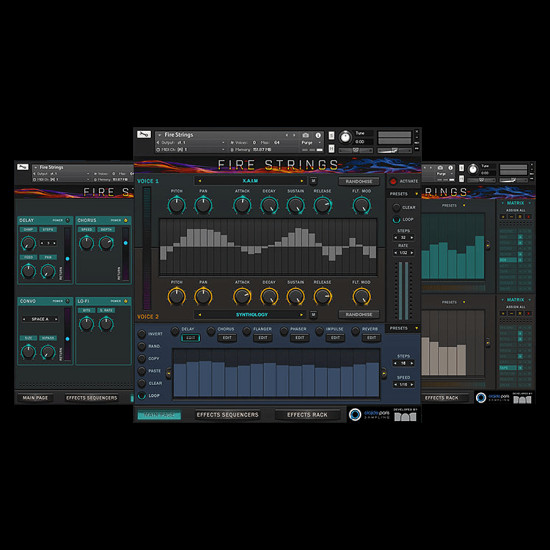
Task: Enable the Flanger effect toggle
Action: [247, 330]
